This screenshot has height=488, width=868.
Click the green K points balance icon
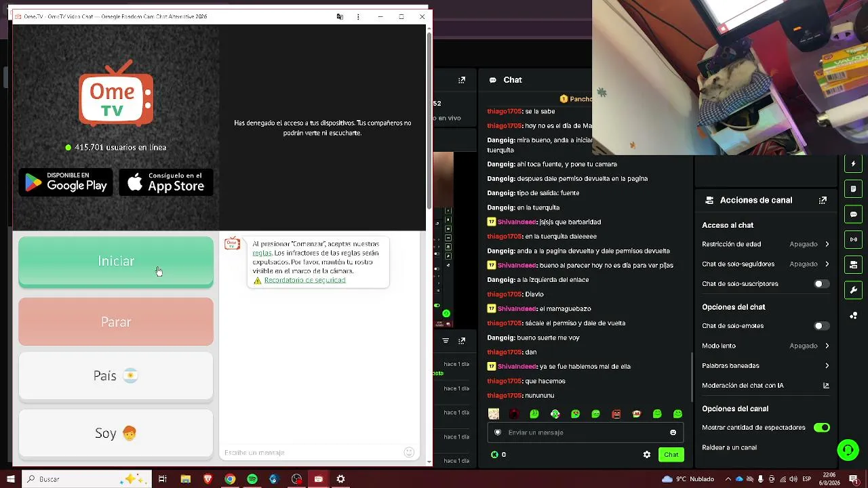pos(494,455)
